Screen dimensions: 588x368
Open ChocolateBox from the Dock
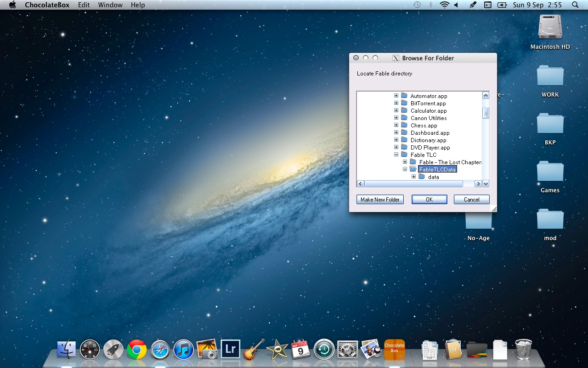(x=394, y=350)
